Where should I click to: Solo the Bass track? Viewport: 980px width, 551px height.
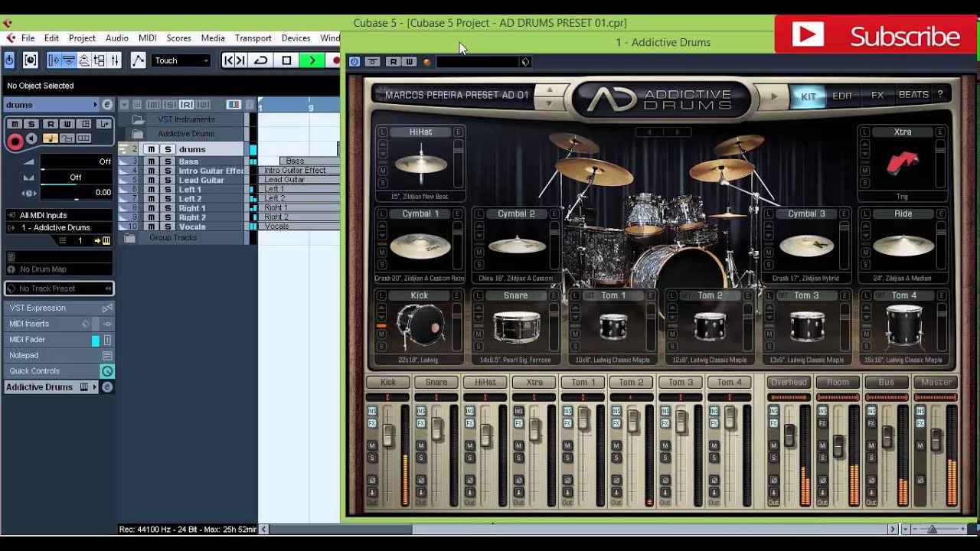[168, 161]
